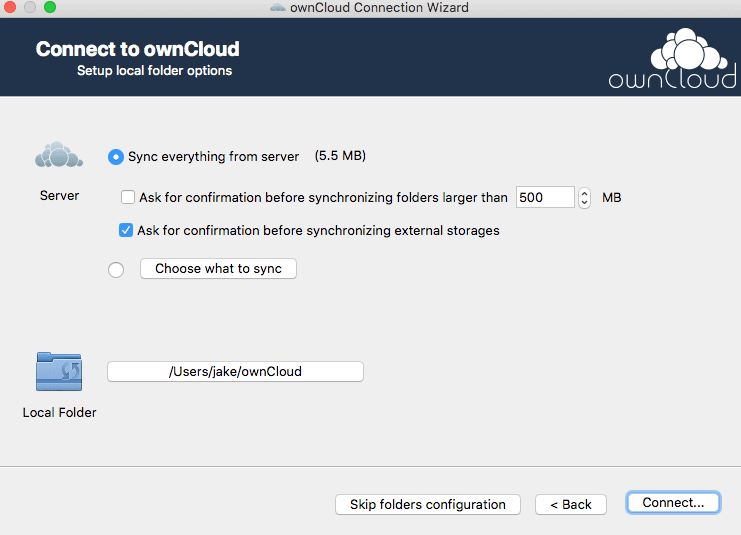Click the ownCloud logo in header
The image size is (741, 535).
[x=672, y=59]
